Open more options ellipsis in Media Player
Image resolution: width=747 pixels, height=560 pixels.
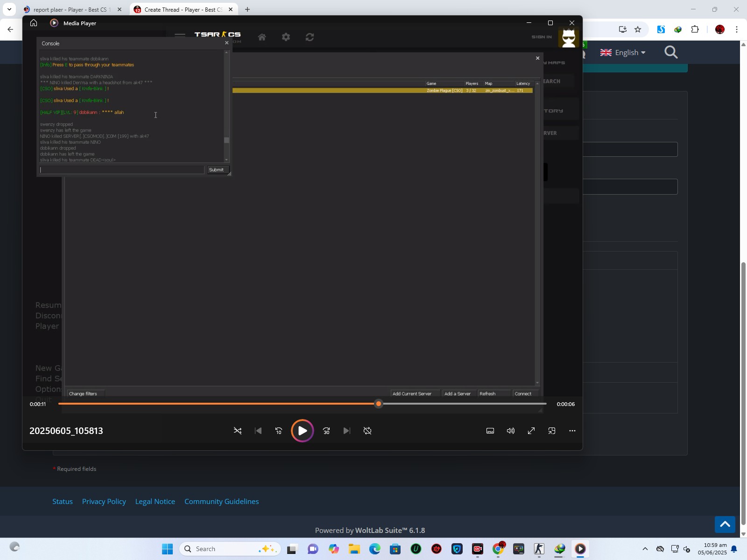[x=572, y=431]
